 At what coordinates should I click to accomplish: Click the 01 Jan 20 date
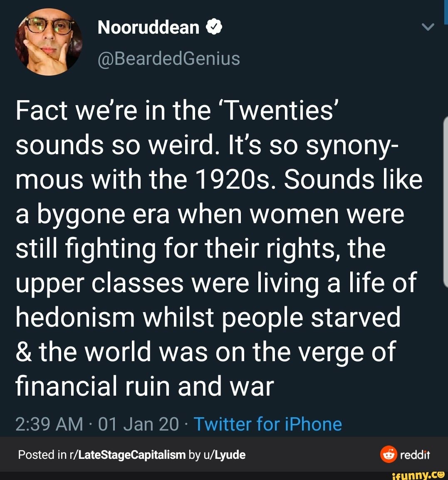pos(139,424)
